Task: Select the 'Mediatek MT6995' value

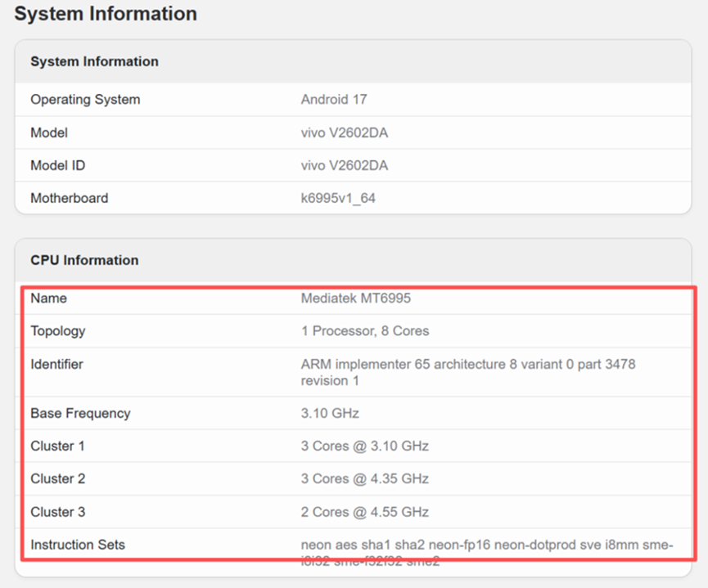Action: click(x=356, y=298)
